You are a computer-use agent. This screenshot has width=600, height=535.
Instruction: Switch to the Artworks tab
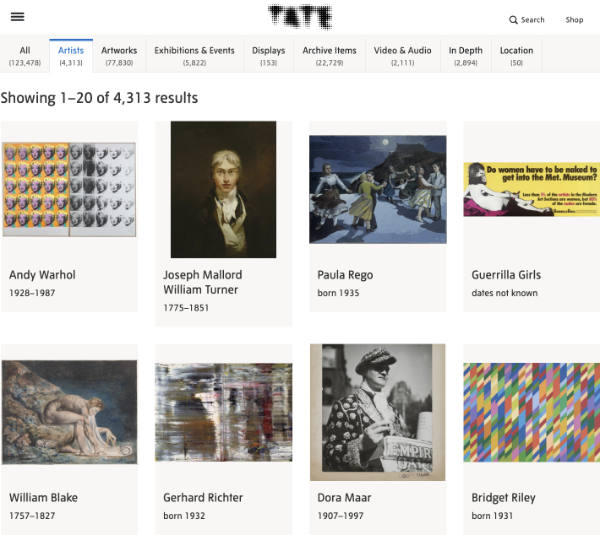[x=119, y=56]
